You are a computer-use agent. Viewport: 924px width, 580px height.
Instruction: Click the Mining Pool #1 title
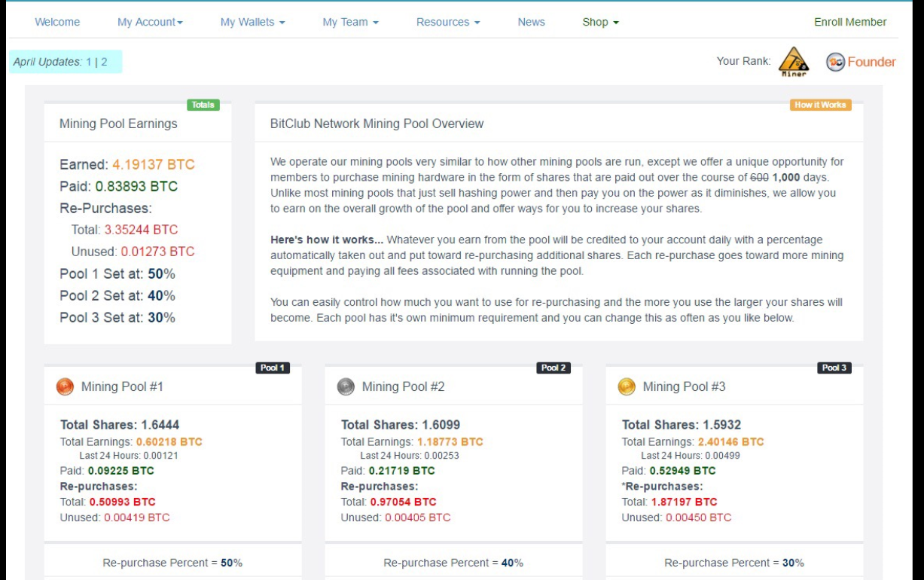122,386
